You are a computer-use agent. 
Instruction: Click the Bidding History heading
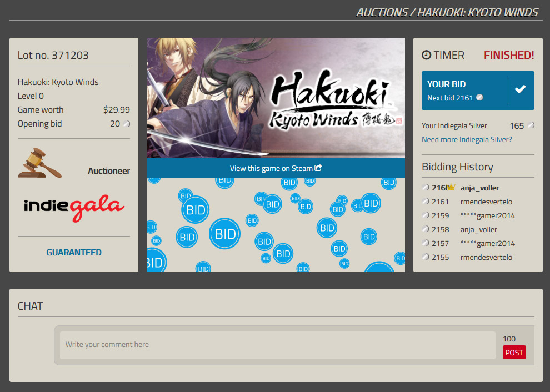(x=457, y=167)
